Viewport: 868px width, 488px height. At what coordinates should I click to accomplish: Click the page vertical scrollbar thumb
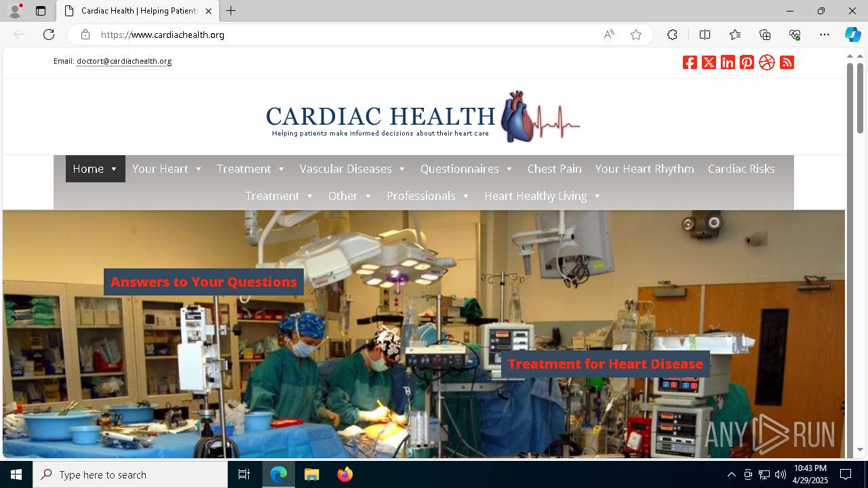[860, 98]
